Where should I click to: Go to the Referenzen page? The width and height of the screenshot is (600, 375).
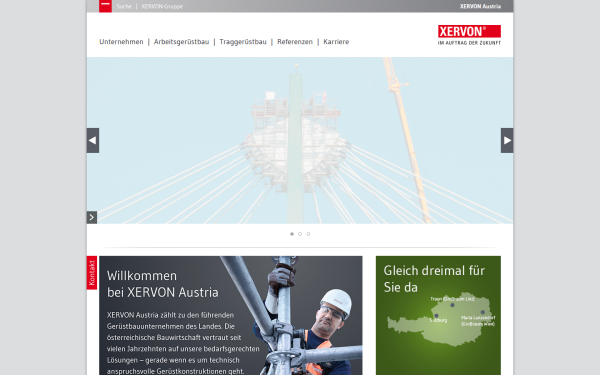(295, 42)
